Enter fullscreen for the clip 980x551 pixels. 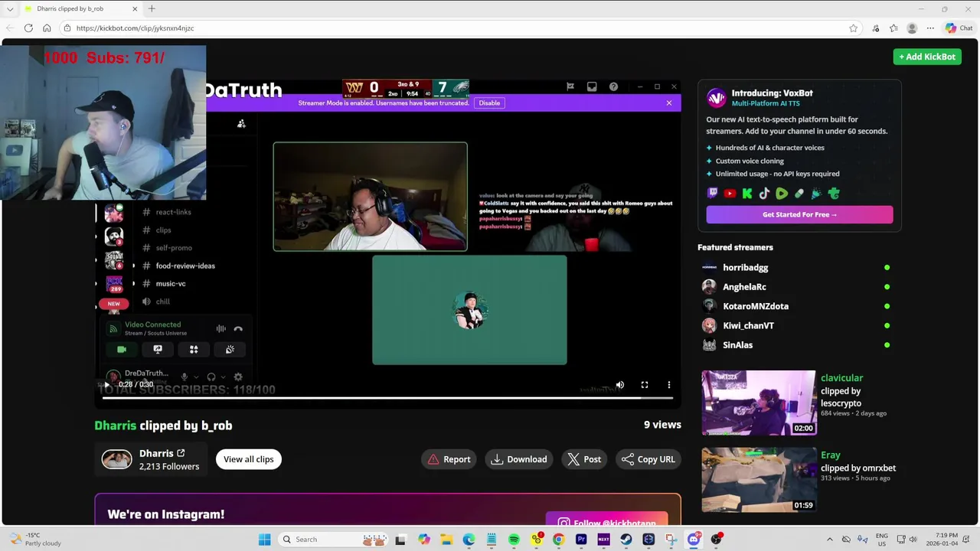coord(645,385)
